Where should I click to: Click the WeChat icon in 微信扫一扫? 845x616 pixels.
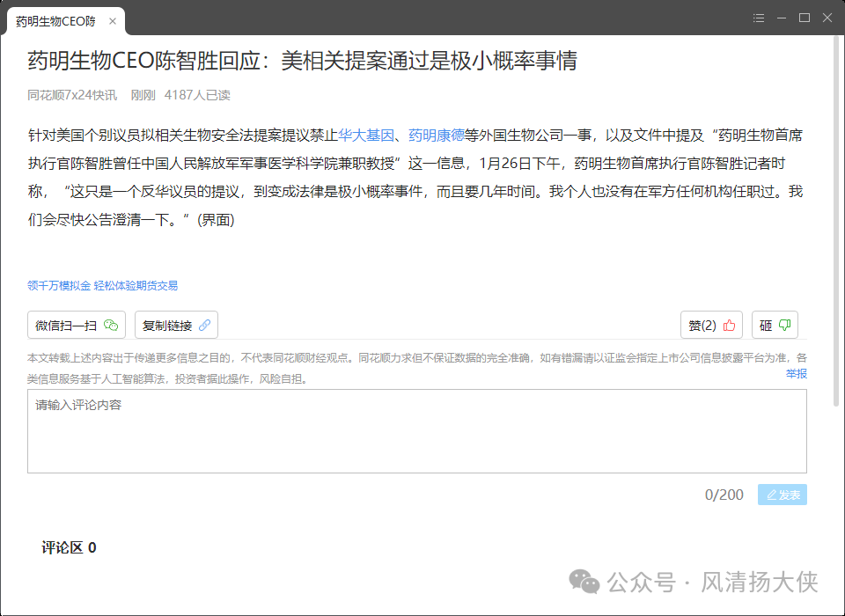click(x=111, y=326)
